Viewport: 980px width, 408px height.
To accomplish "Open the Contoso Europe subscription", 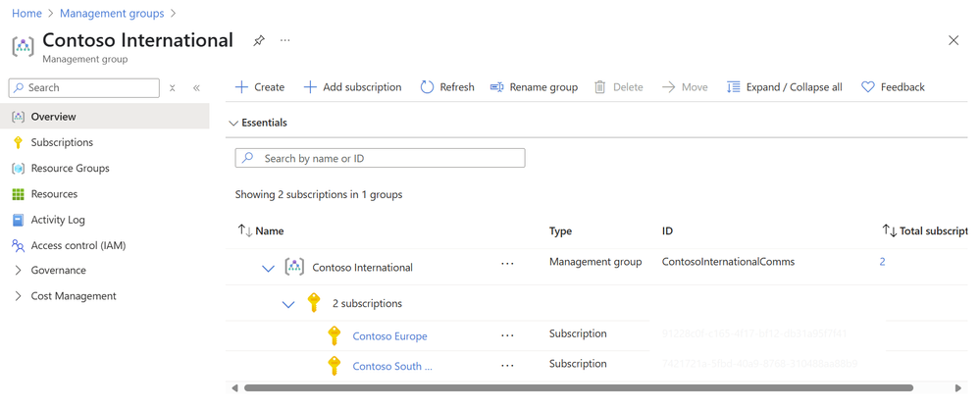I will tap(390, 336).
